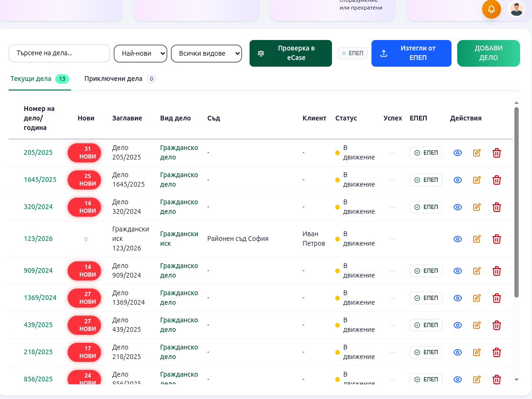The image size is (532, 399).
Task: Edit case 1645/2025 with the pencil icon
Action: coord(477,180)
